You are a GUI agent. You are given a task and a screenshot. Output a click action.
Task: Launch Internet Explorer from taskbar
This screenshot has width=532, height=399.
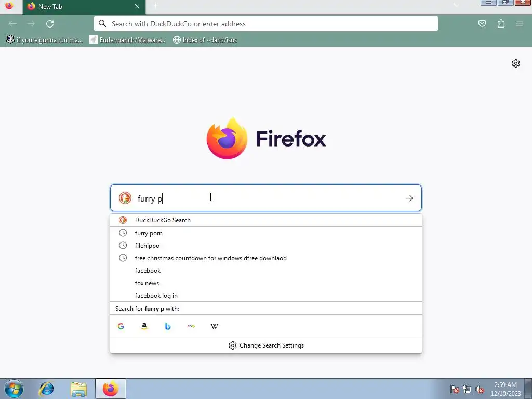pyautogui.click(x=46, y=389)
